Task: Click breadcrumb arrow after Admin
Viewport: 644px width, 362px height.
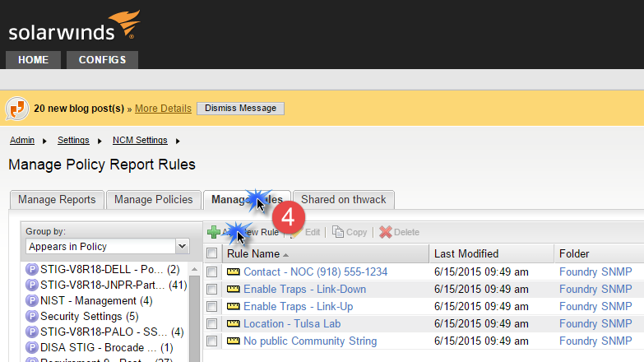Action: tap(44, 141)
